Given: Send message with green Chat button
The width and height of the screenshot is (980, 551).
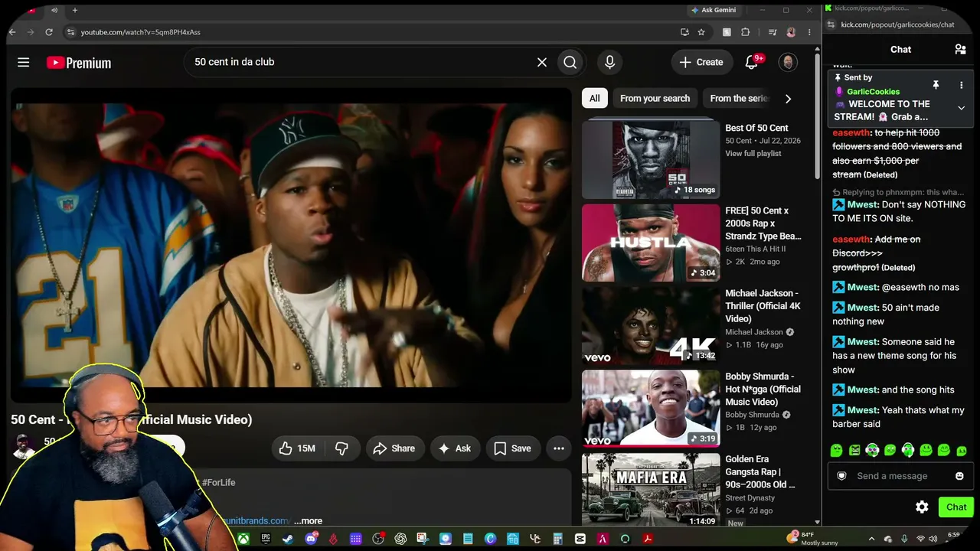Looking at the screenshot, I should point(955,507).
